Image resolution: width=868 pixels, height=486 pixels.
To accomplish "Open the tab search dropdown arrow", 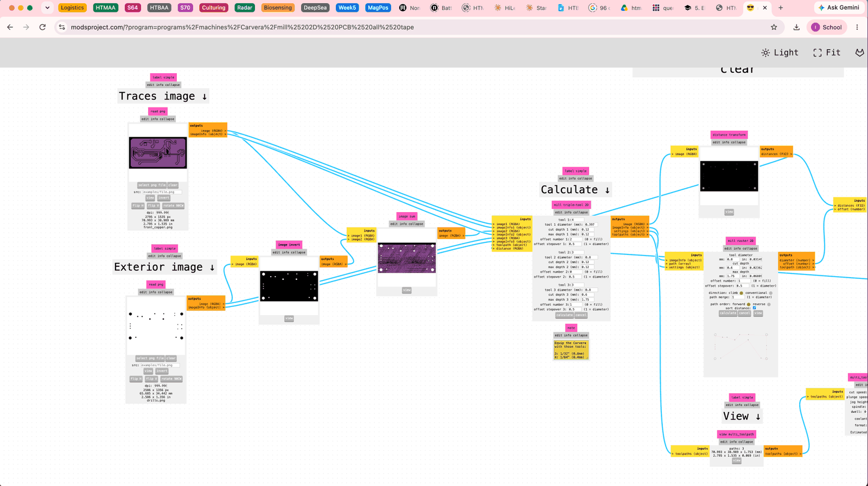I will 47,8.
